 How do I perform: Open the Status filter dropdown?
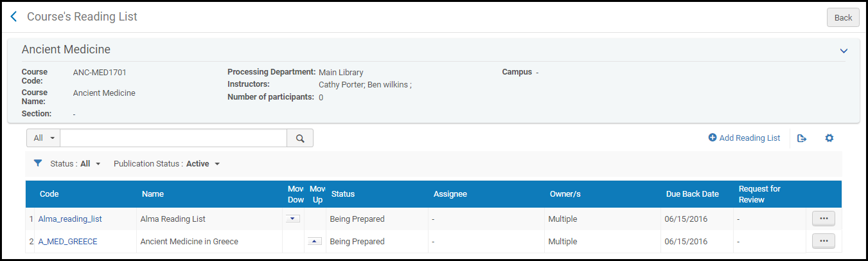76,164
